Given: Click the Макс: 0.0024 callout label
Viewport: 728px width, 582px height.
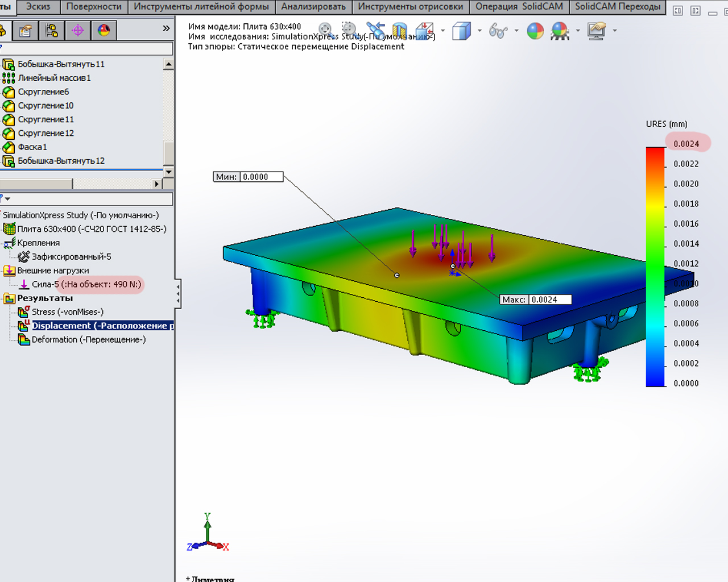Looking at the screenshot, I should (x=535, y=300).
